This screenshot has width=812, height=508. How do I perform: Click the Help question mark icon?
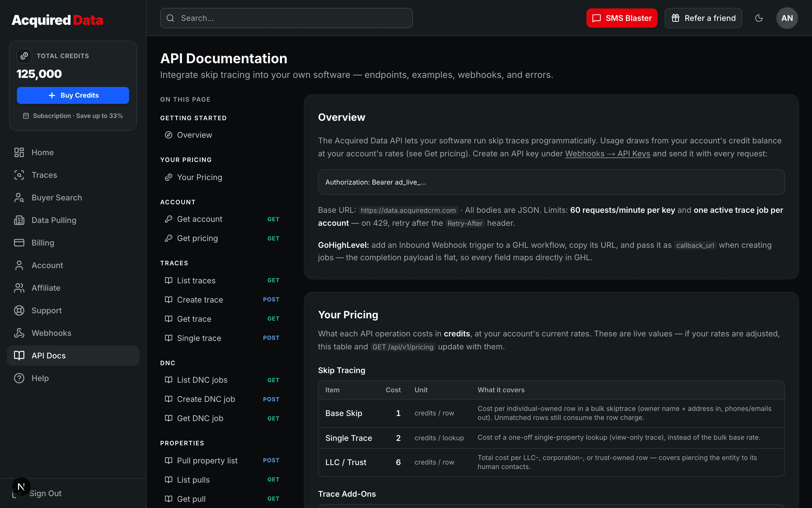[x=19, y=378]
